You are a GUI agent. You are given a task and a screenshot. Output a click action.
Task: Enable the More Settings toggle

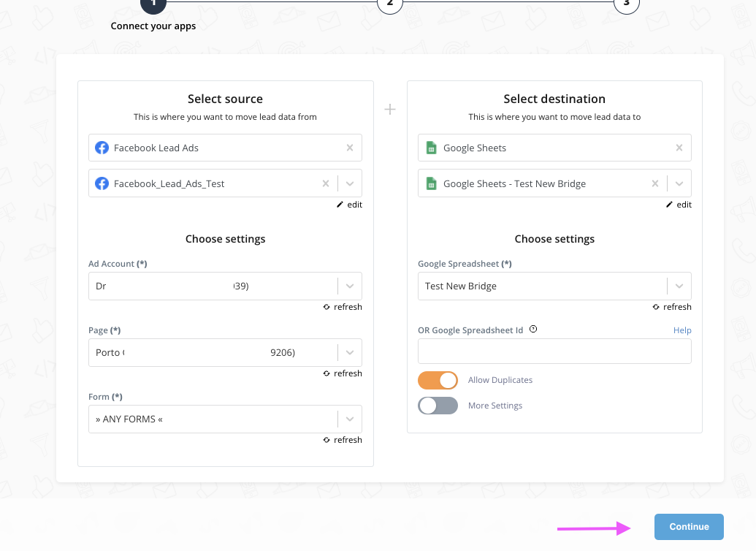438,406
